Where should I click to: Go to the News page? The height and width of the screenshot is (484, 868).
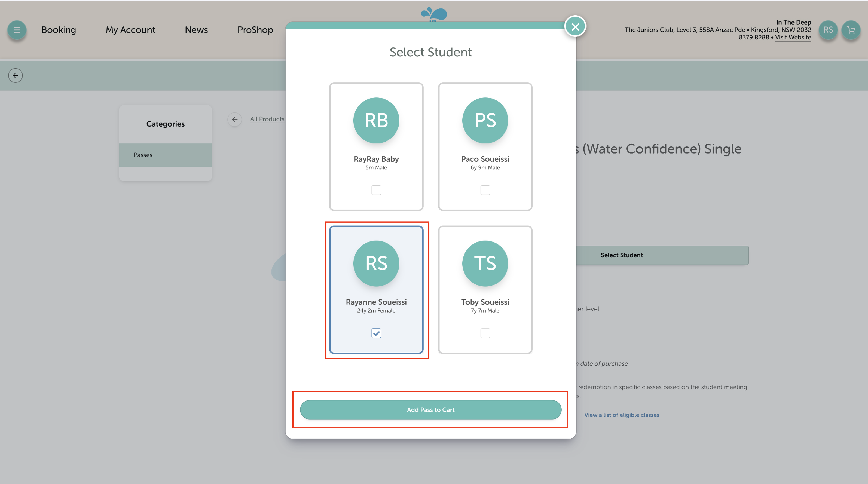tap(196, 30)
